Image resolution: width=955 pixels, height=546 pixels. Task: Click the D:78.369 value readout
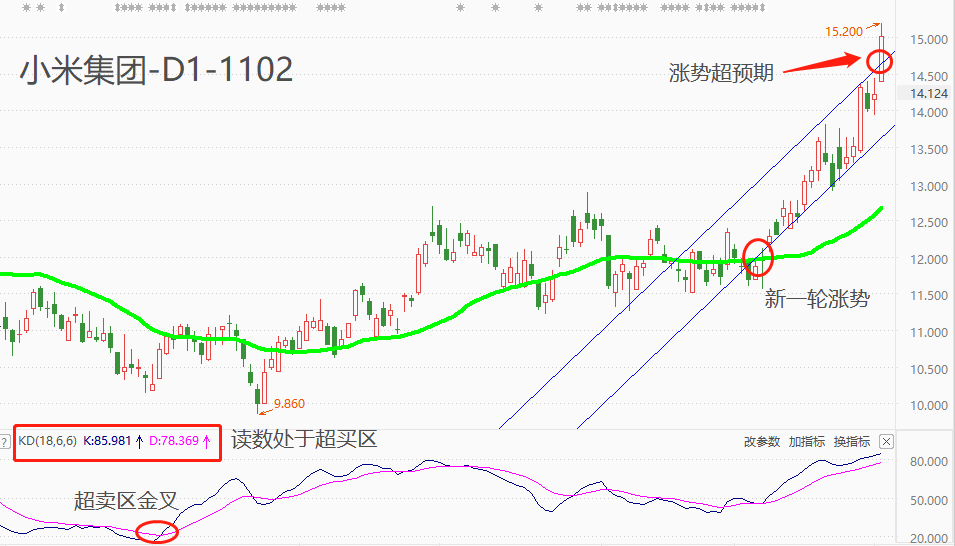point(174,441)
